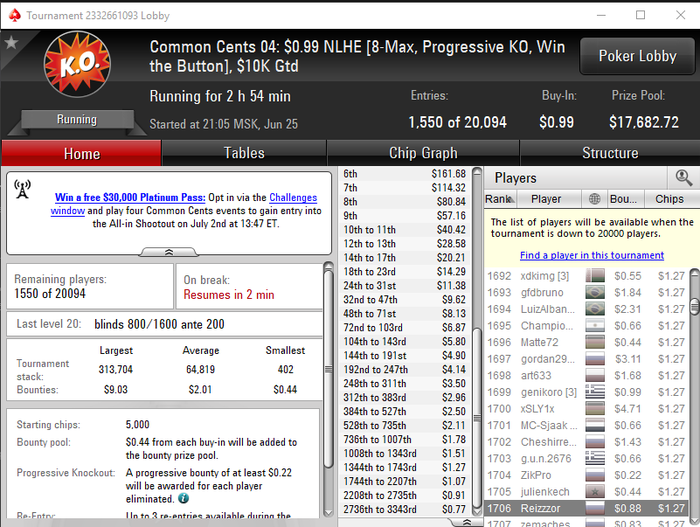700x527 pixels.
Task: Select player row Cheshirre...
Action: [586, 442]
